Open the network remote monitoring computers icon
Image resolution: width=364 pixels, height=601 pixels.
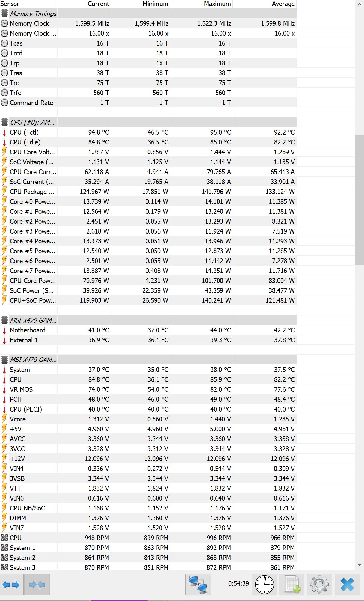[x=198, y=585]
